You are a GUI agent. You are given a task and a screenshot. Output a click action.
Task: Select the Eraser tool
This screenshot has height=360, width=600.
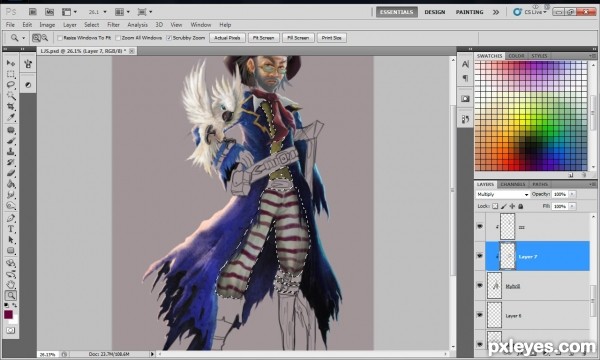point(11,173)
